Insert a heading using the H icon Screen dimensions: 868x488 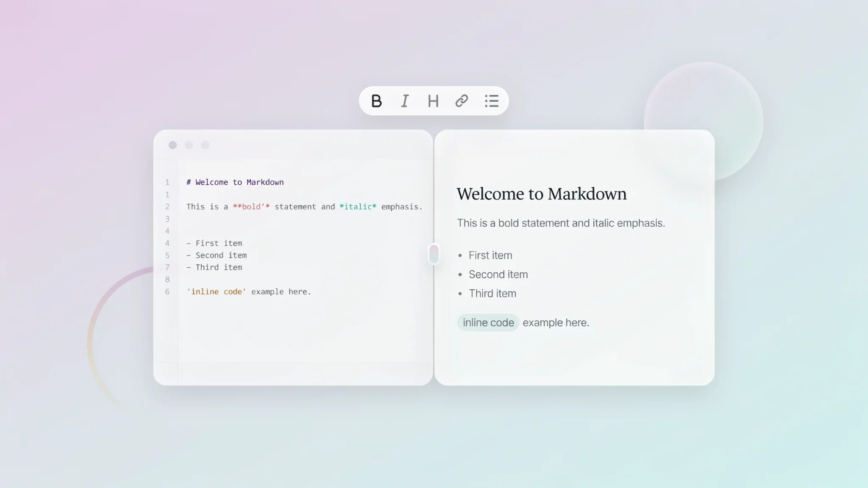coord(433,101)
